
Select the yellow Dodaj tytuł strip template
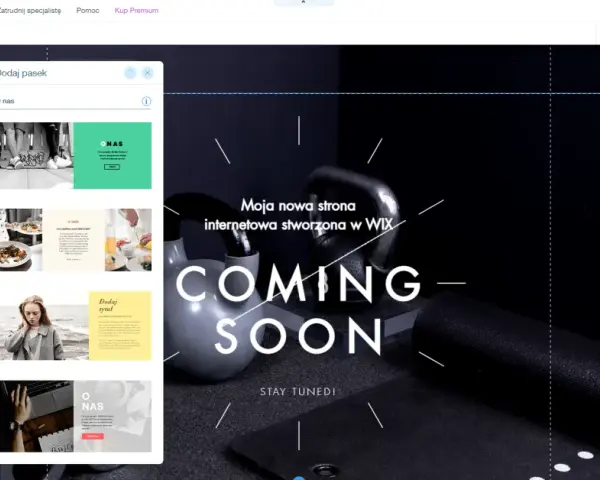pyautogui.click(x=76, y=325)
